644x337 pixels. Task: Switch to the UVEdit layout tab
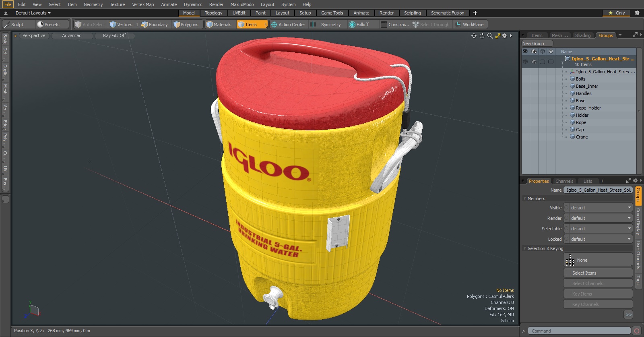[239, 13]
